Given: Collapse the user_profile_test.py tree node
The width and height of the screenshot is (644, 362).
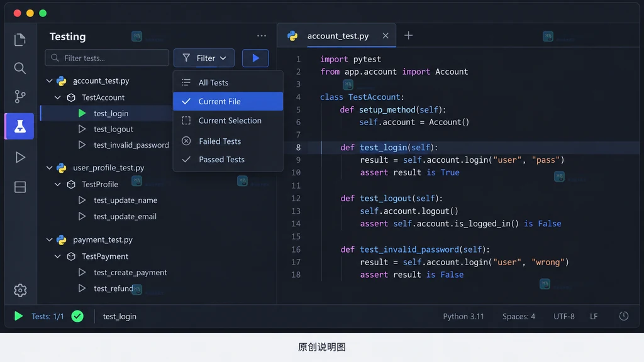Looking at the screenshot, I should click(x=49, y=167).
